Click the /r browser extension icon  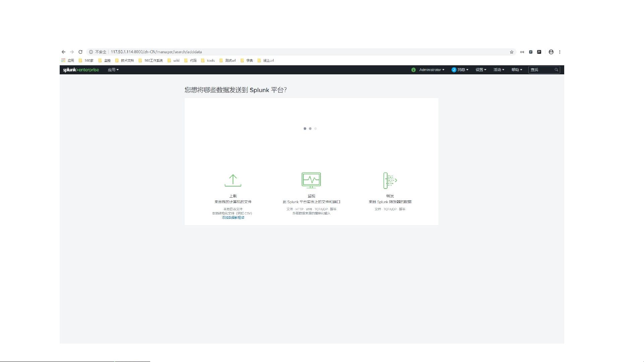click(539, 52)
